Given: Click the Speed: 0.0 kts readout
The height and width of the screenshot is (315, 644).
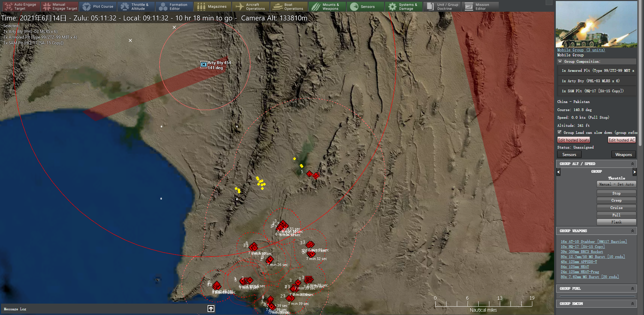Looking at the screenshot, I should (x=583, y=117).
